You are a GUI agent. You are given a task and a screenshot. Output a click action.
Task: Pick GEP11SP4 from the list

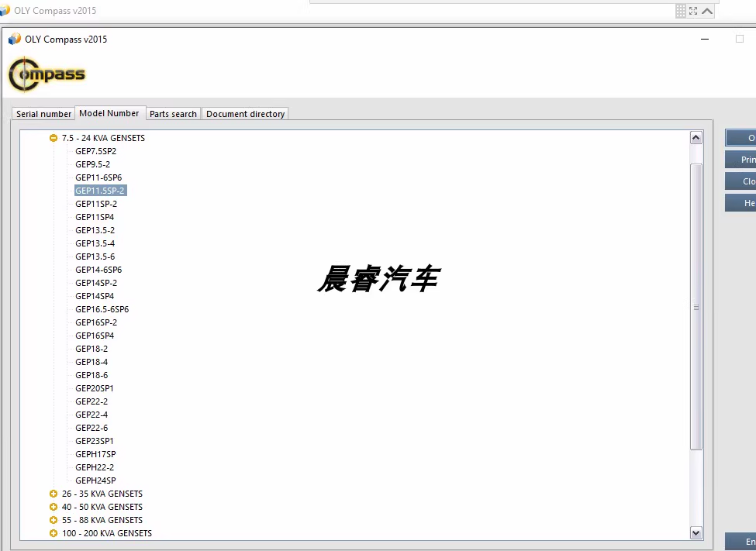[x=95, y=217]
